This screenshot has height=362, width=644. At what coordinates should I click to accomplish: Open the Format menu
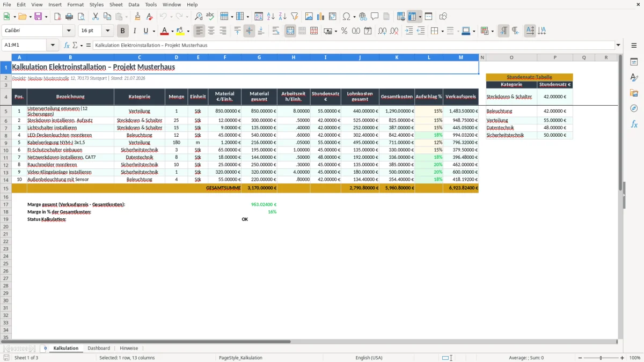[x=75, y=4]
